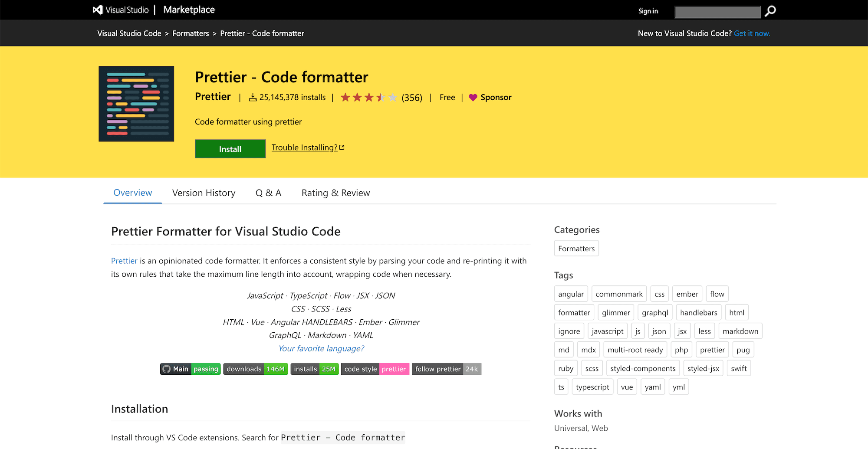Image resolution: width=868 pixels, height=449 pixels.
Task: Select the graphql tag
Action: pos(655,313)
